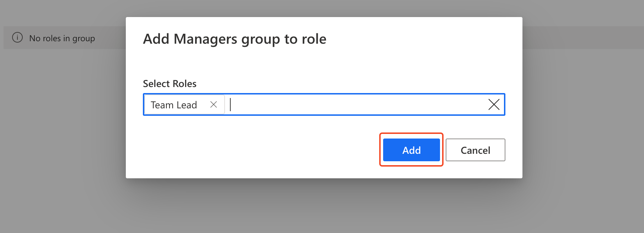Screen dimensions: 644x233
Task: Cancel adding the group to role
Action: tap(475, 150)
